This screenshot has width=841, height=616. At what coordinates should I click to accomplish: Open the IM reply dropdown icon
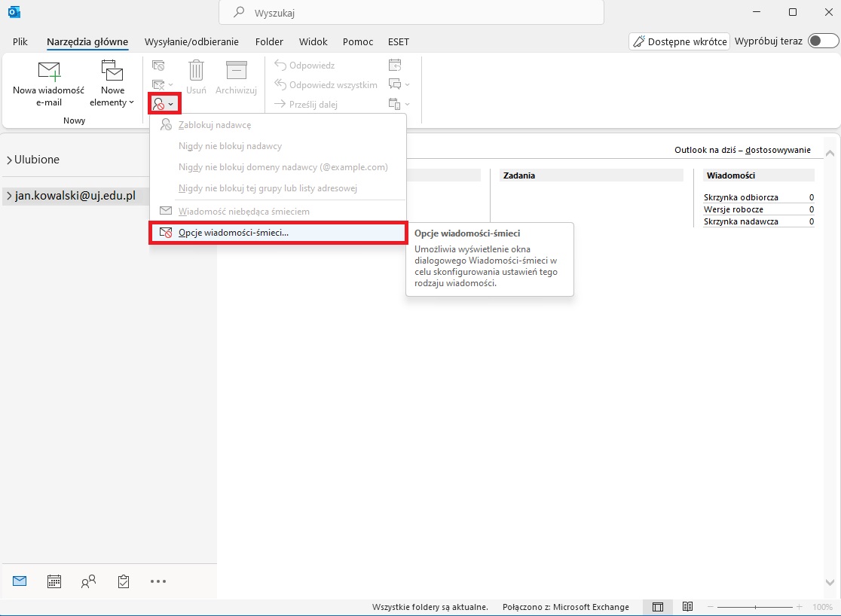(399, 84)
